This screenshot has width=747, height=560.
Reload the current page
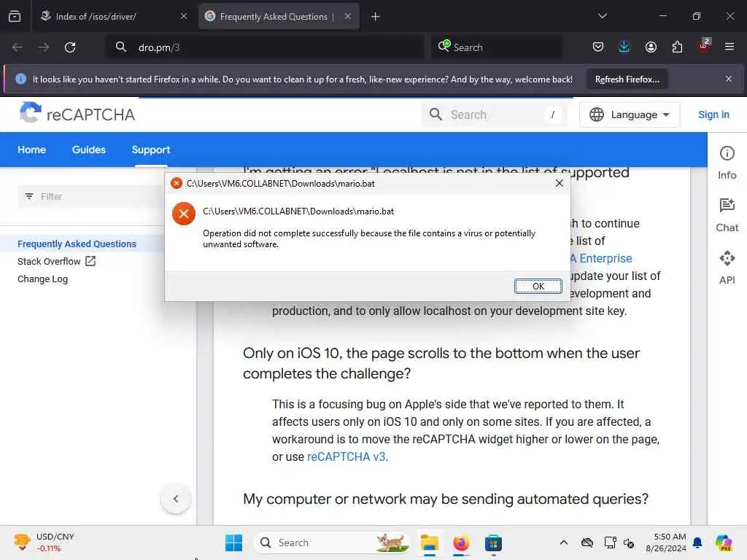[70, 47]
